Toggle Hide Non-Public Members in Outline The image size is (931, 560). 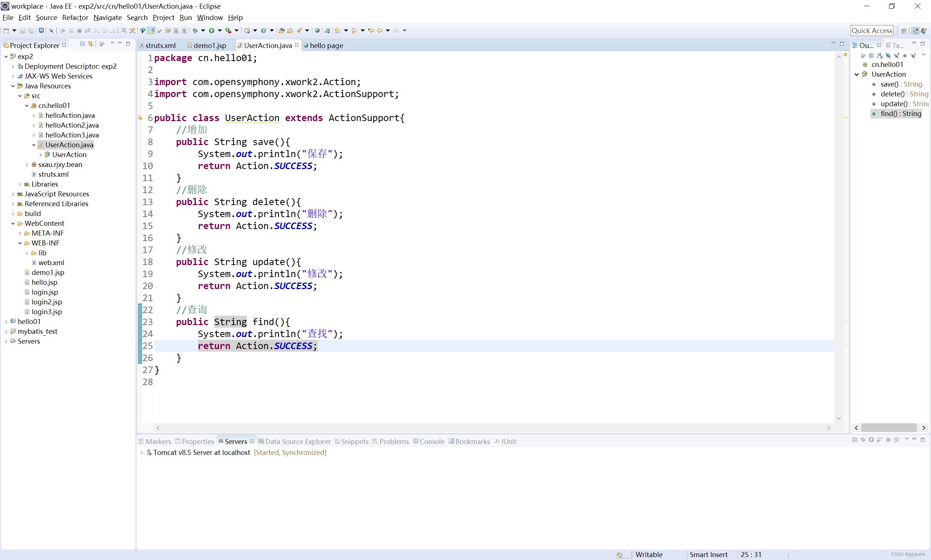905,56
